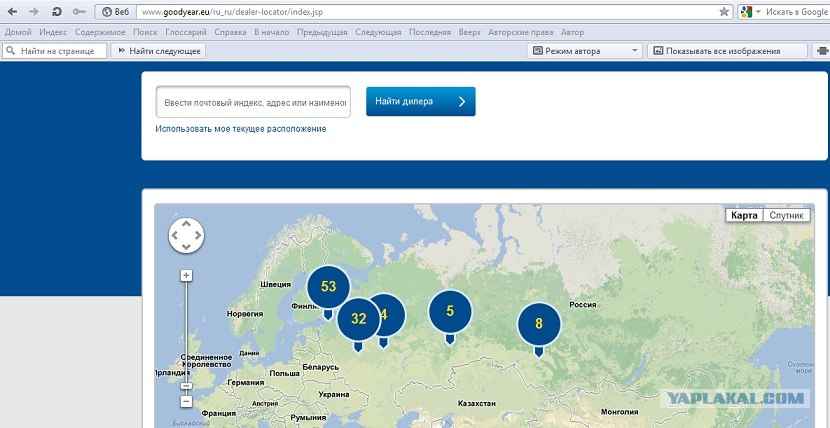Click the Польша label on the map

pos(284,374)
